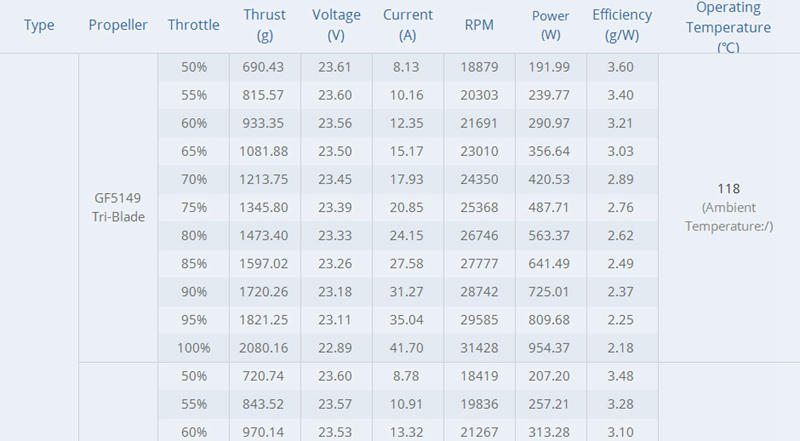Click the Voltage (V) column header

(336, 25)
